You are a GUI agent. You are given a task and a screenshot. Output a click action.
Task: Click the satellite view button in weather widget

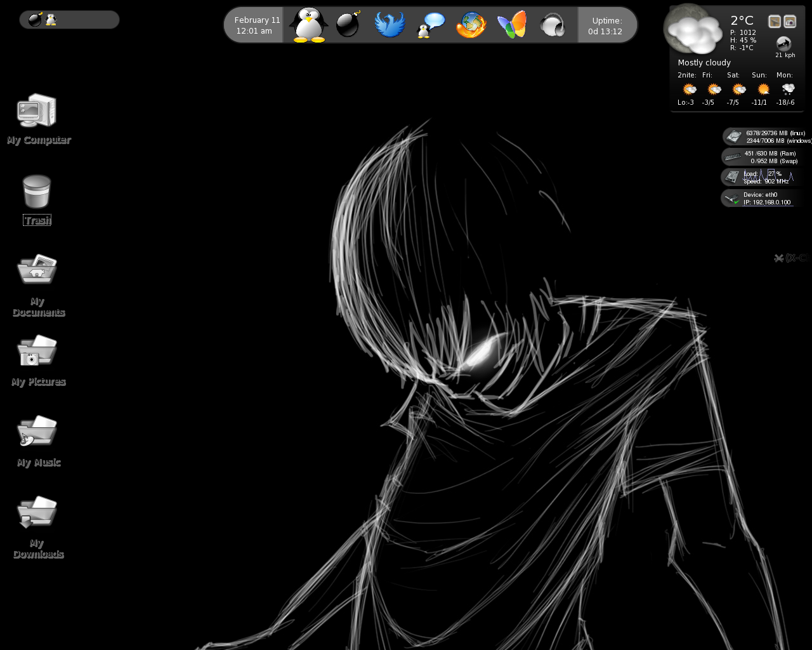(x=775, y=22)
